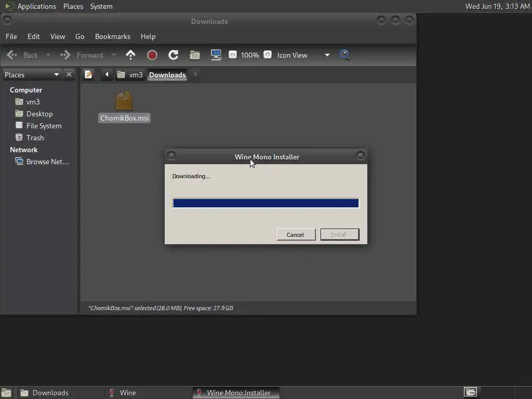The image size is (532, 399).
Task: Toggle the location bar edit pencil icon
Action: pos(88,75)
